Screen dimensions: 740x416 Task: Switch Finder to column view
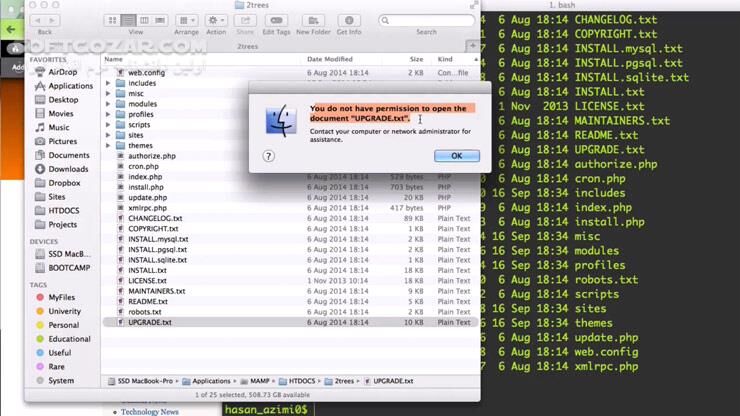144,20
